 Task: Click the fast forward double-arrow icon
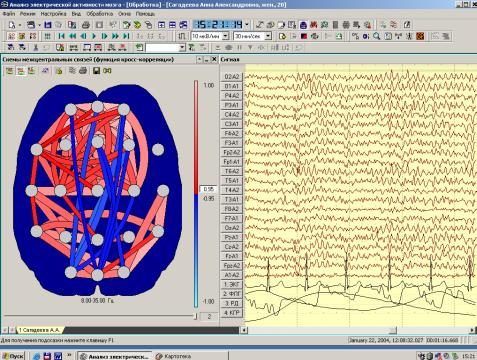click(115, 36)
